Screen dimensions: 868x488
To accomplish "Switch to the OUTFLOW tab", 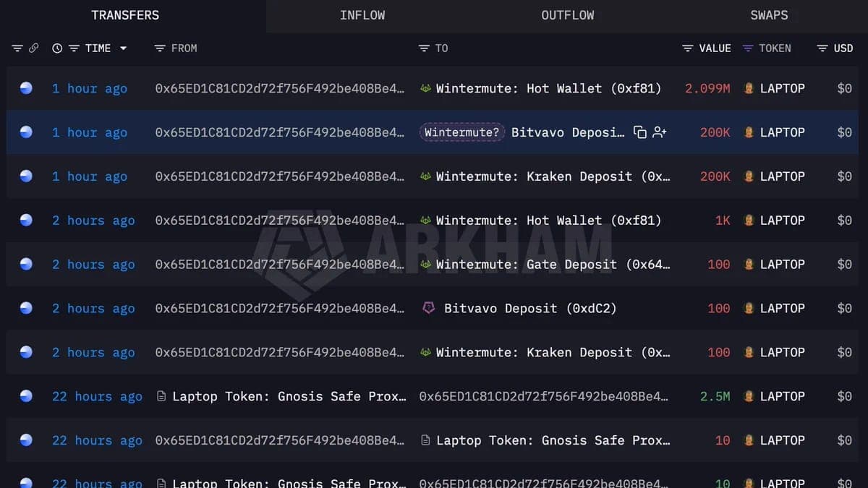I will click(x=568, y=15).
